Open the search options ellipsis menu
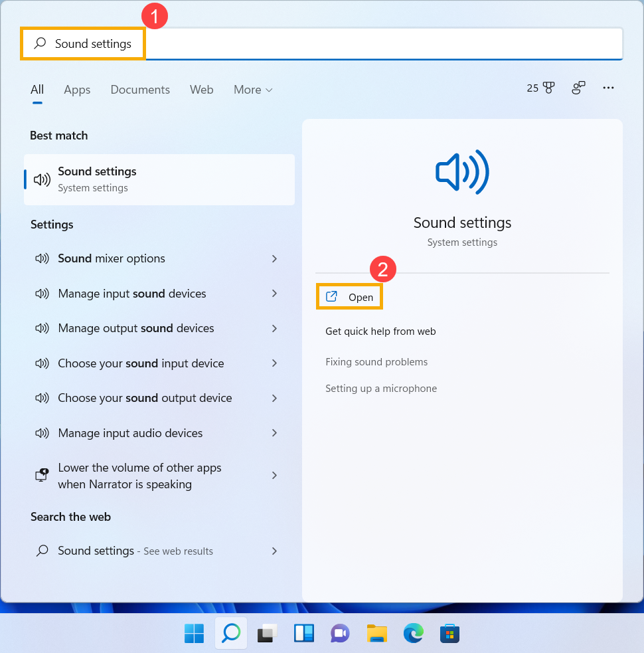644x653 pixels. coord(608,88)
